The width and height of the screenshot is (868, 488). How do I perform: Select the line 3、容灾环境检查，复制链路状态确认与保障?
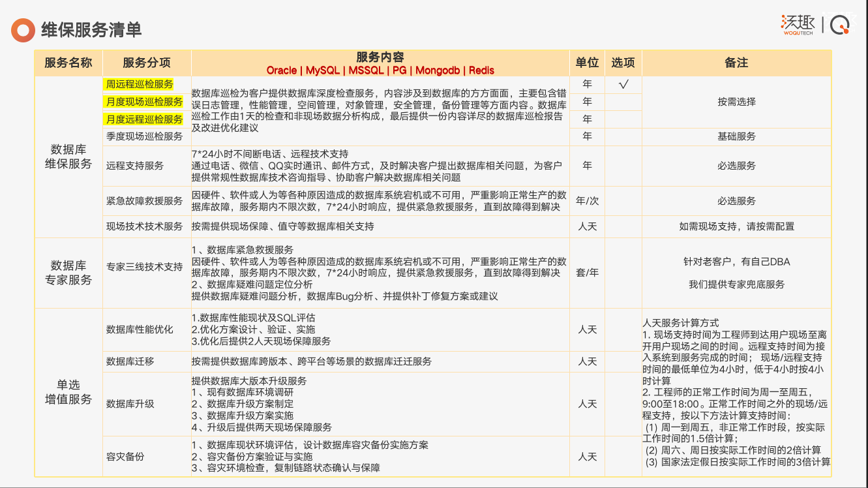click(286, 468)
